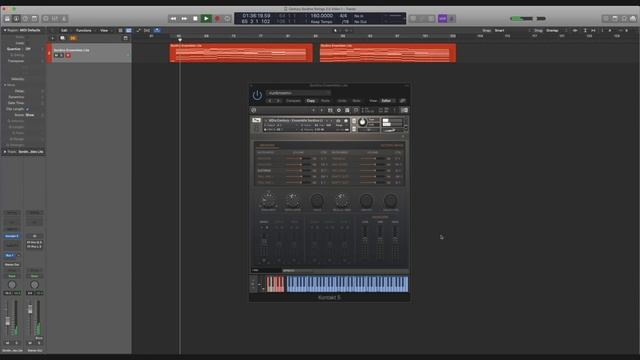Open the Quick Help icon

25,18
